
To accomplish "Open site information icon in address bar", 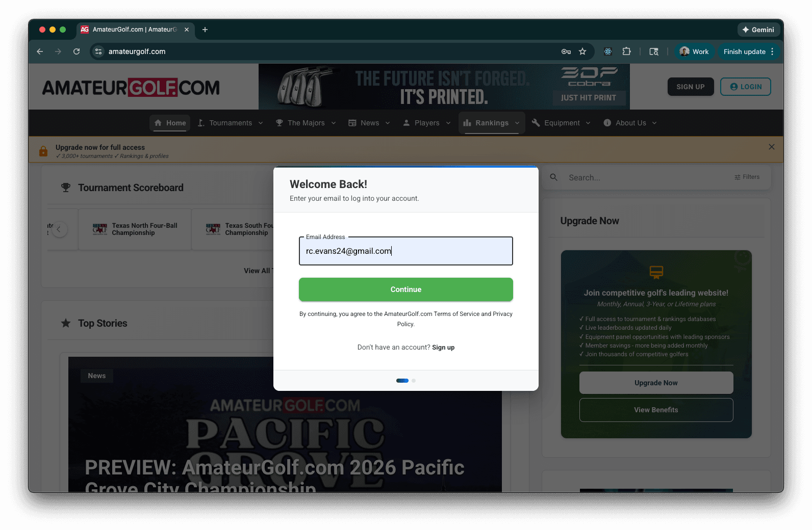I will pyautogui.click(x=98, y=51).
